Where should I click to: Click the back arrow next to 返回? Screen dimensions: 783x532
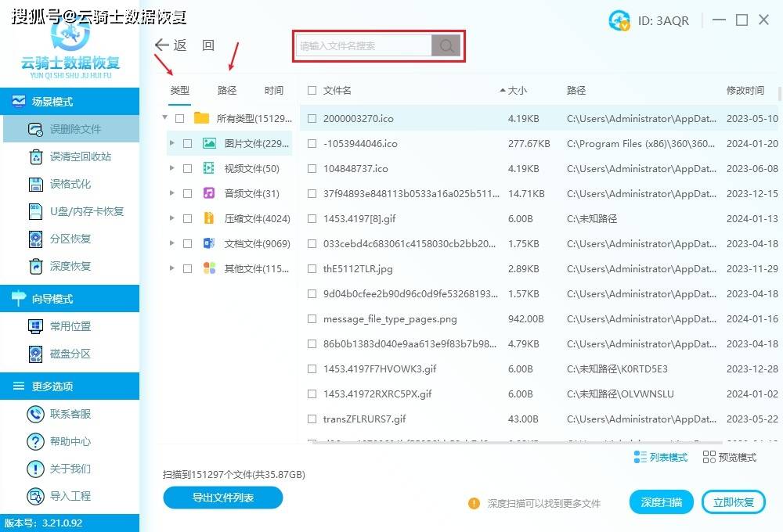coord(162,45)
